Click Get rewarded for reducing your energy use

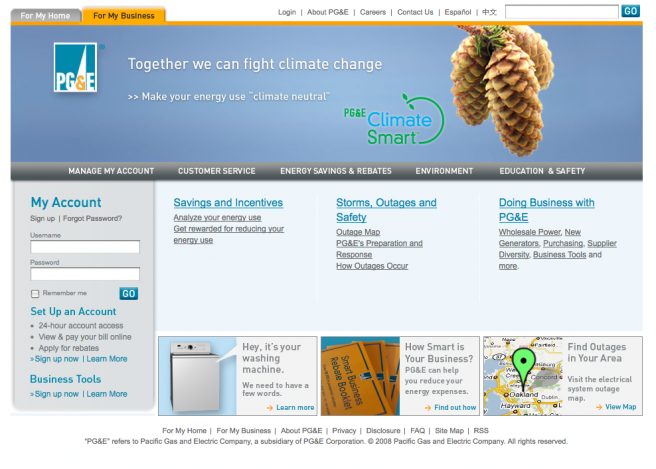(x=228, y=235)
